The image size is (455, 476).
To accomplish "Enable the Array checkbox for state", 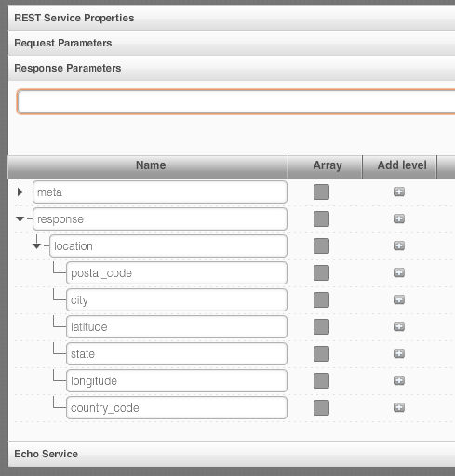I will [x=321, y=354].
